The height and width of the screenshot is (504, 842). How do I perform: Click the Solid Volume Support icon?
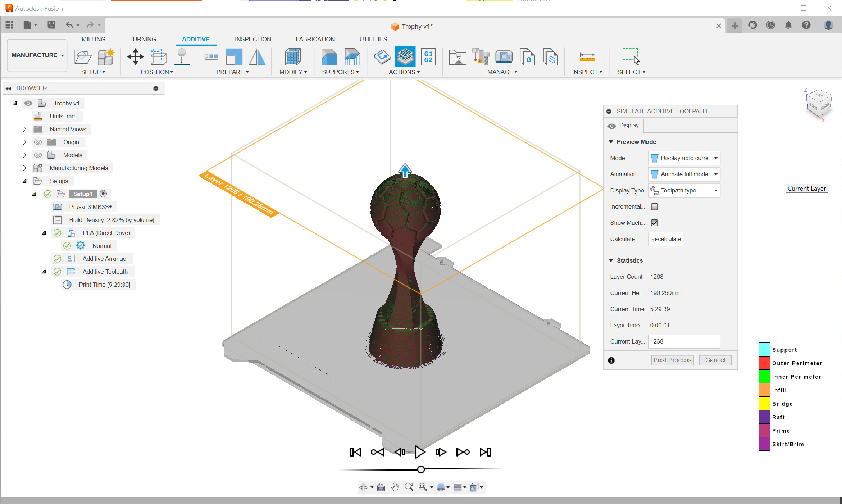click(329, 56)
